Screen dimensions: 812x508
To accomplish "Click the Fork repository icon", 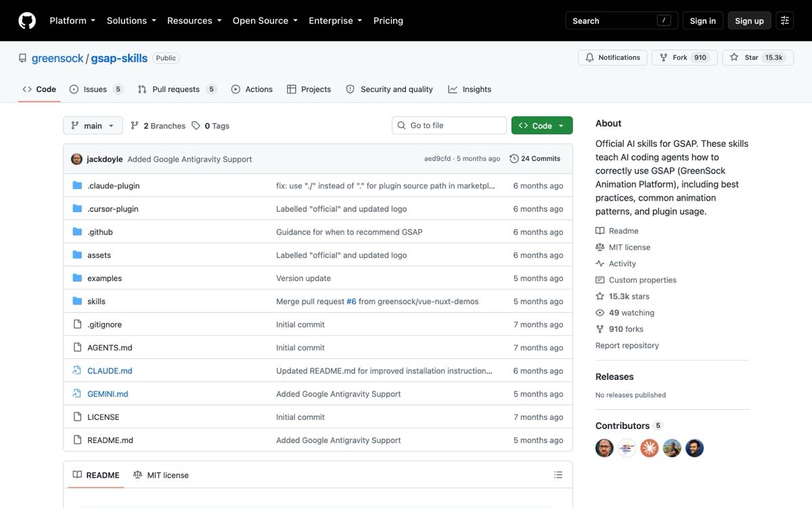I will [x=664, y=58].
